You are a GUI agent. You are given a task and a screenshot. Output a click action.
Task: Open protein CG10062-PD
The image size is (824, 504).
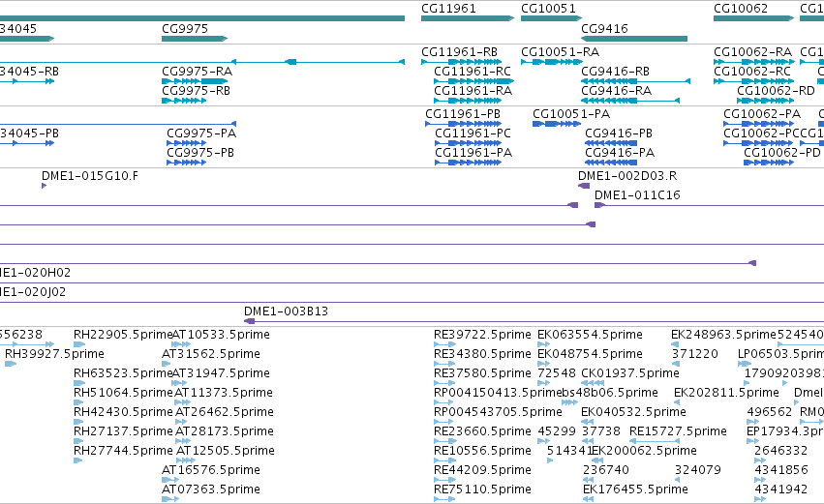point(768,163)
